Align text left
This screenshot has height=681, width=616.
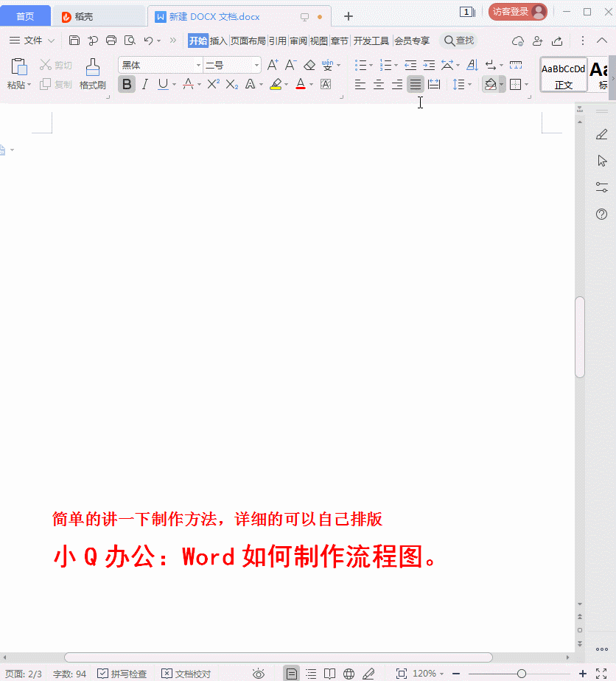pyautogui.click(x=360, y=84)
